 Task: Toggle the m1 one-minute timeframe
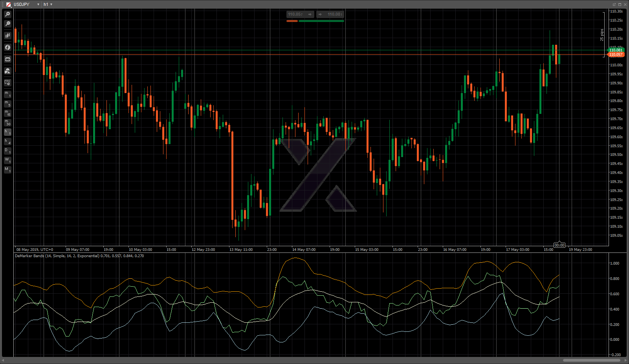(x=7, y=94)
